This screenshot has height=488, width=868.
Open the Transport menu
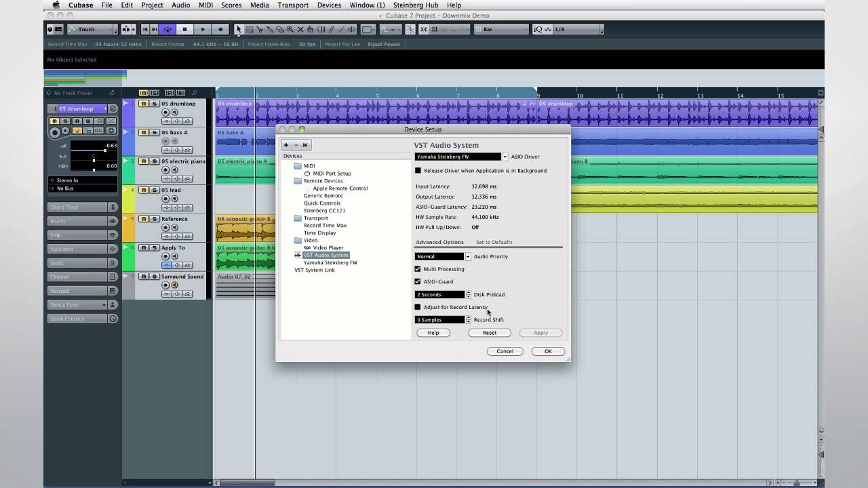click(x=293, y=5)
